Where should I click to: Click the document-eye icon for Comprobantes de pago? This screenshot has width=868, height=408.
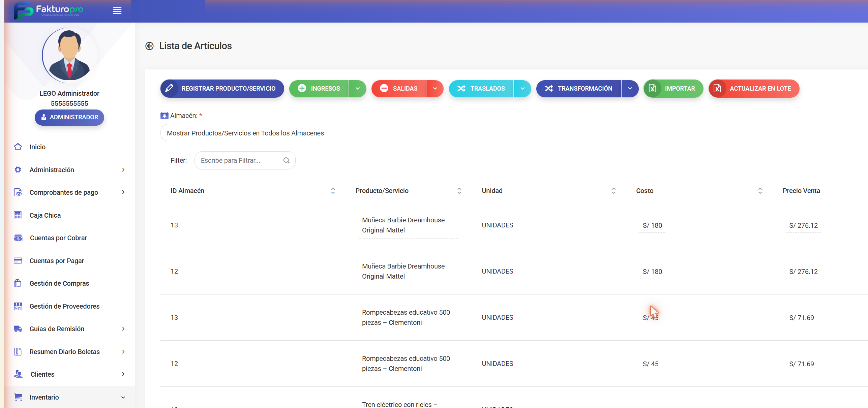point(18,192)
